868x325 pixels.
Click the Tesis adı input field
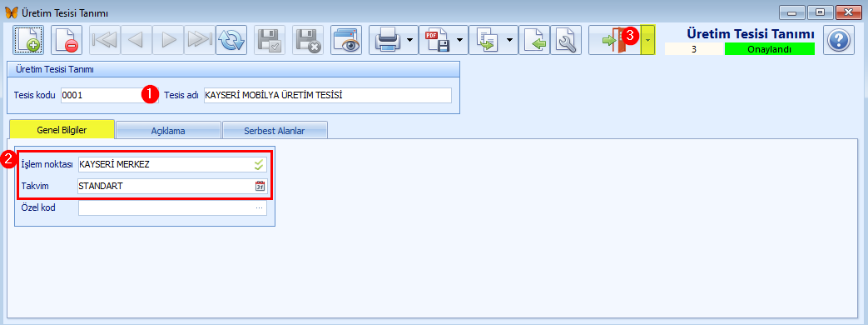click(328, 95)
